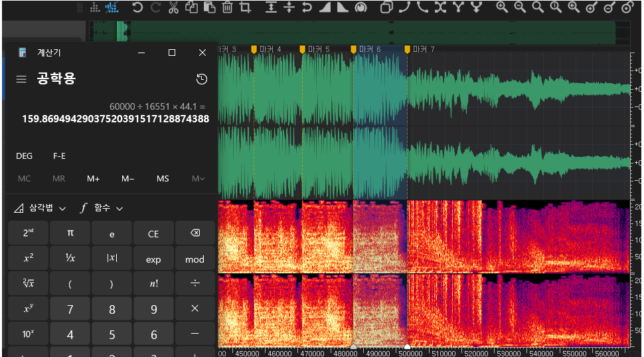The image size is (644, 357).
Task: Click the π constant key
Action: pyautogui.click(x=70, y=233)
